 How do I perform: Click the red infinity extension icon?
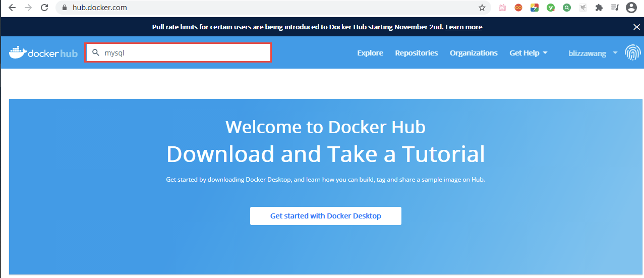tap(518, 8)
